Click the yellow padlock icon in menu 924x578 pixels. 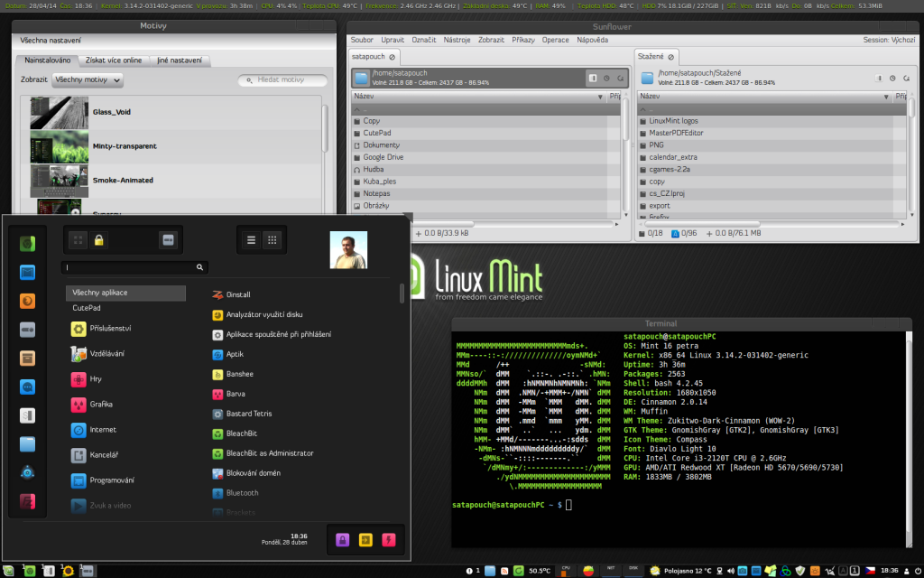[x=99, y=240]
